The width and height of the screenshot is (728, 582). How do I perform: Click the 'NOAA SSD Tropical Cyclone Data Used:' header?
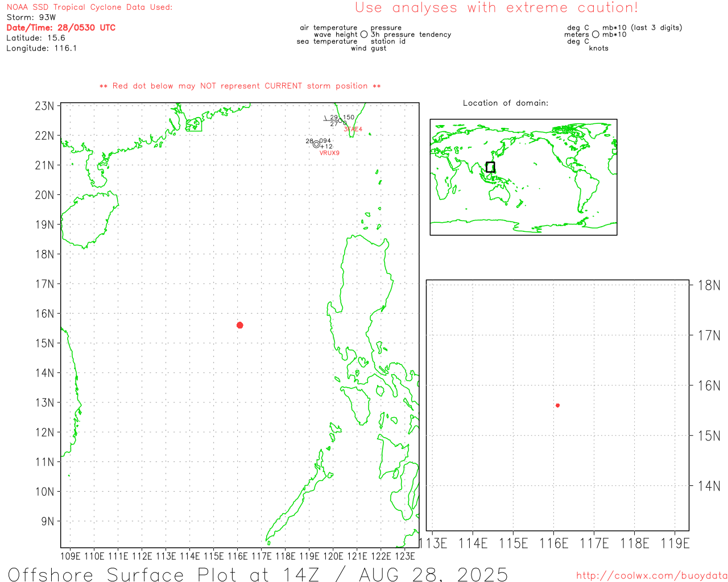pyautogui.click(x=89, y=7)
